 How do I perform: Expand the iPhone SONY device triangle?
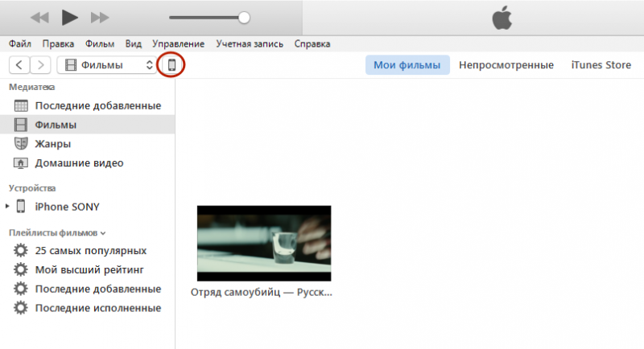pos(7,207)
